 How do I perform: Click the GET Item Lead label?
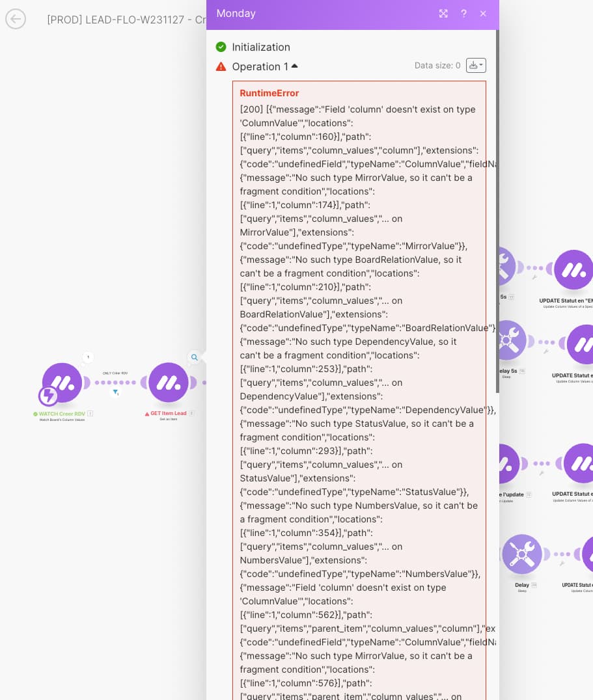click(x=169, y=413)
